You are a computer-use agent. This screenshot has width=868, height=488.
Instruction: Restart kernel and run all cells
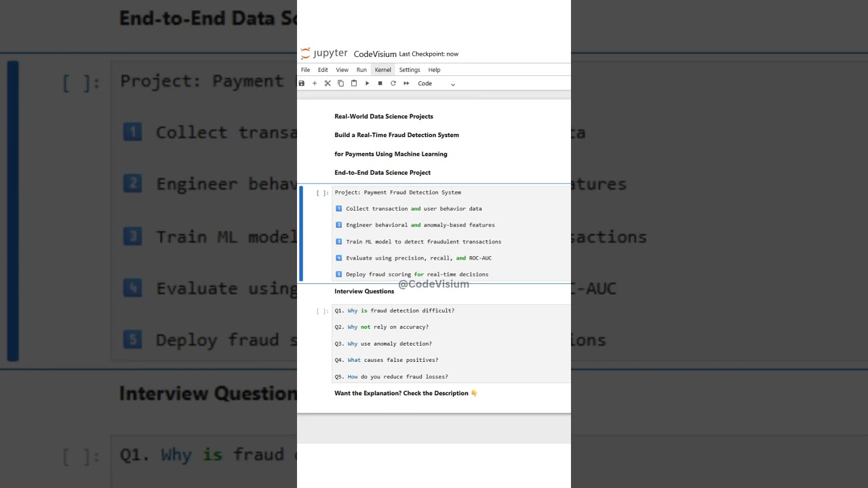(x=406, y=83)
